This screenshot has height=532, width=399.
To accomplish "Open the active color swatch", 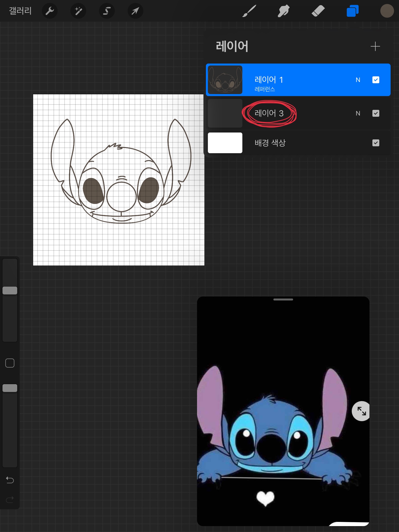I will (x=387, y=11).
